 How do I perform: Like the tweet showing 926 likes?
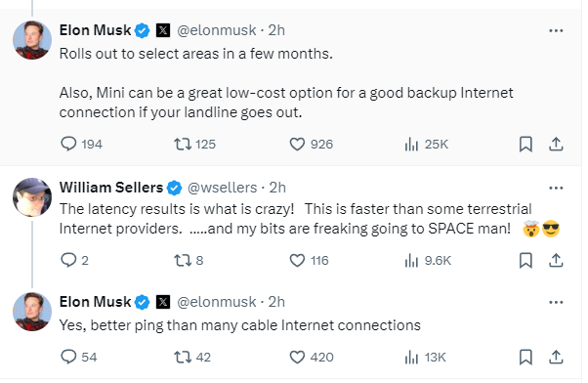(x=312, y=144)
